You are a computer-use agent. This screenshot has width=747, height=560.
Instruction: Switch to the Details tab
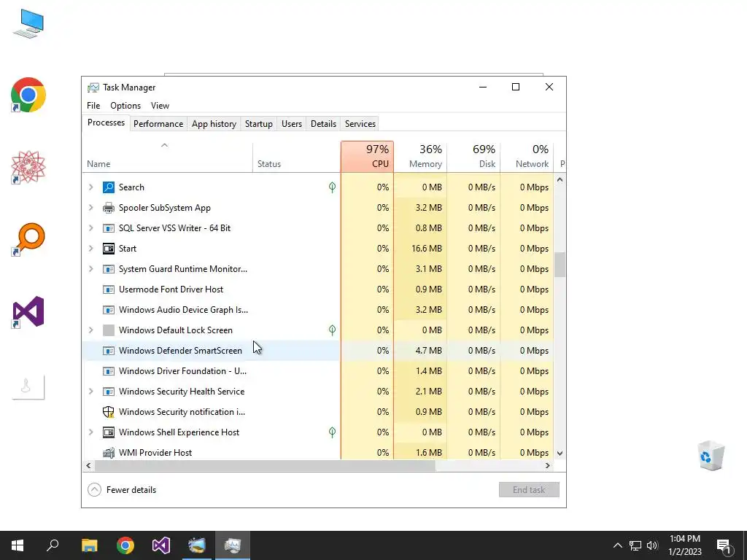tap(323, 124)
